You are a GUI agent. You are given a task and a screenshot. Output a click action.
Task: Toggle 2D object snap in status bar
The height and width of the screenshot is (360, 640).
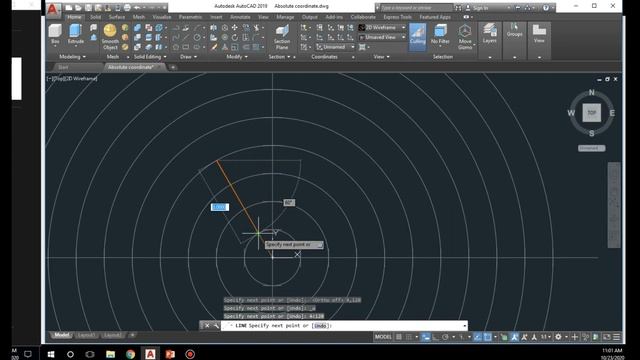click(487, 337)
